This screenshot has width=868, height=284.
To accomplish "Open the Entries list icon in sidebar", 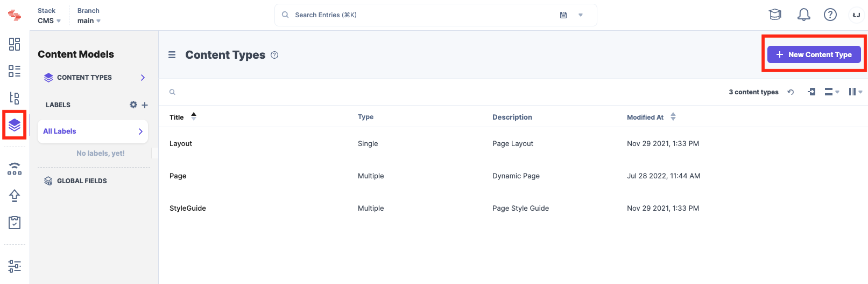I will click(x=15, y=71).
